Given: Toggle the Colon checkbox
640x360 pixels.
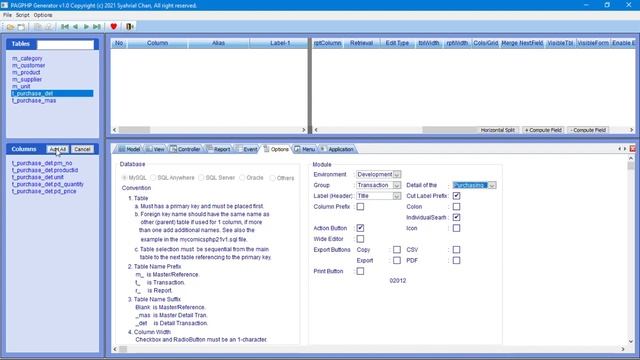Looking at the screenshot, I should (x=456, y=207).
